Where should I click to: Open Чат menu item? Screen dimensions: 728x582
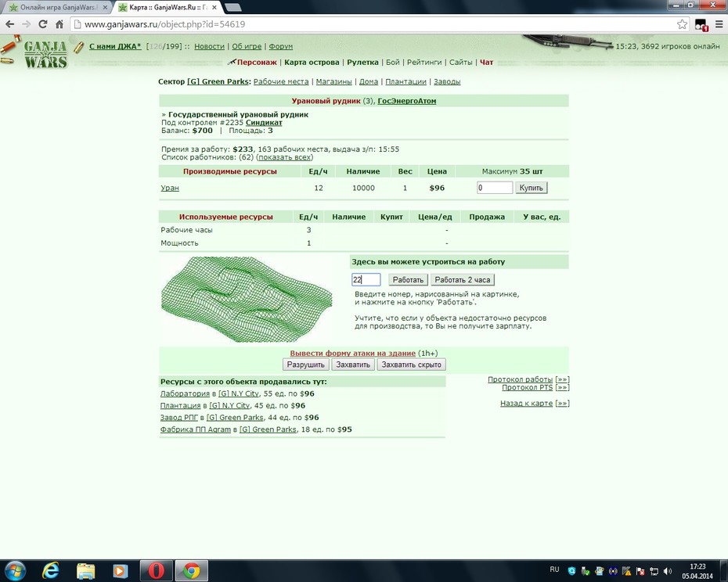pyautogui.click(x=486, y=63)
